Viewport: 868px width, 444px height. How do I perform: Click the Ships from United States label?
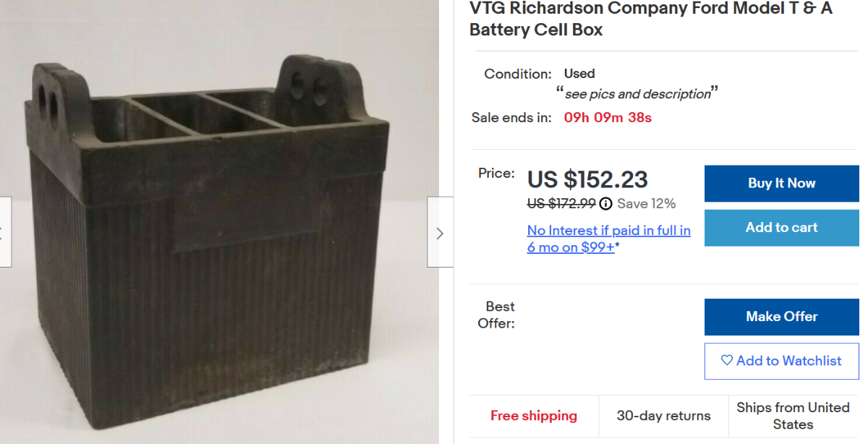click(x=793, y=416)
